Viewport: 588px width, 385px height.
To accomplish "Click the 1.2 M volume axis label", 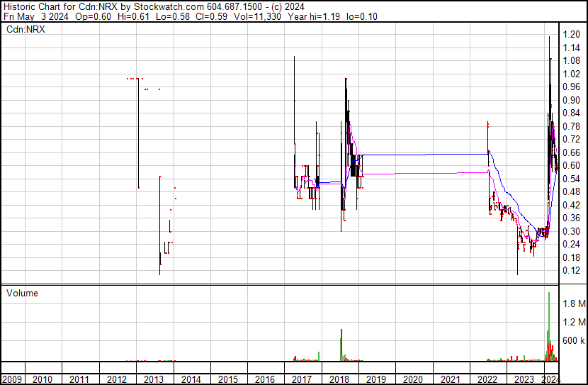I will [x=574, y=322].
